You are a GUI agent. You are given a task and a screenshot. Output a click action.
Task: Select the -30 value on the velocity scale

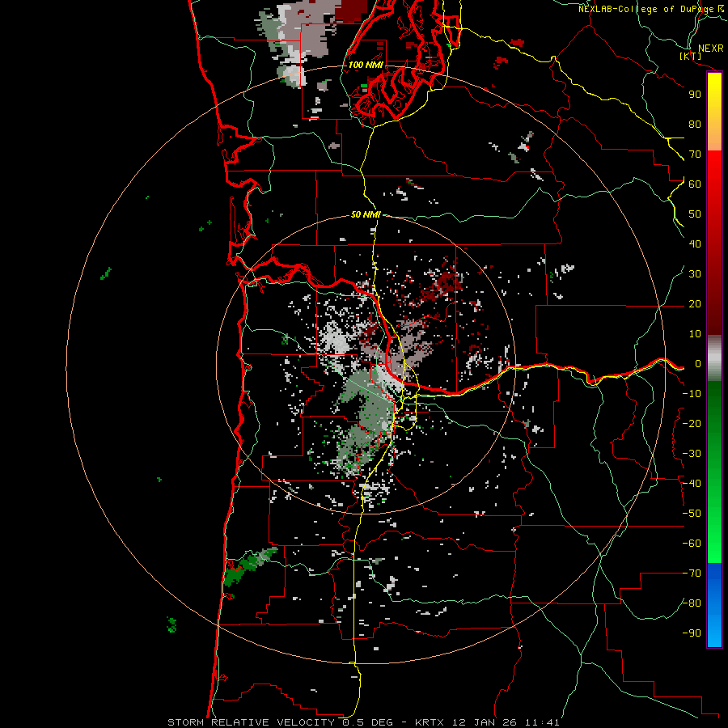(x=692, y=454)
